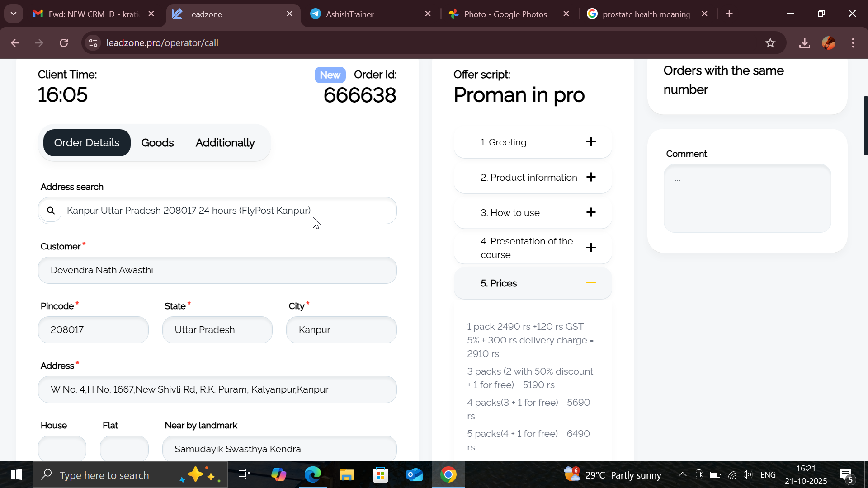Open the Chrome profile avatar
Screen dimensions: 868x488
(x=829, y=43)
